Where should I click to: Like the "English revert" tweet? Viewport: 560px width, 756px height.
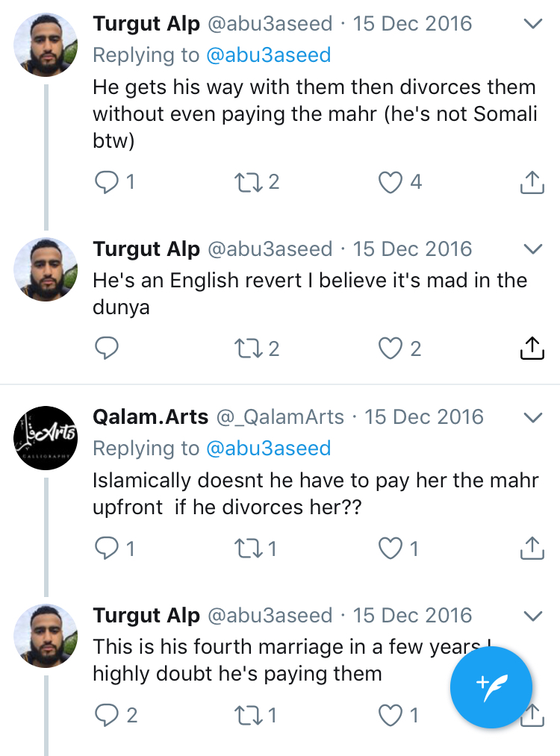click(391, 348)
